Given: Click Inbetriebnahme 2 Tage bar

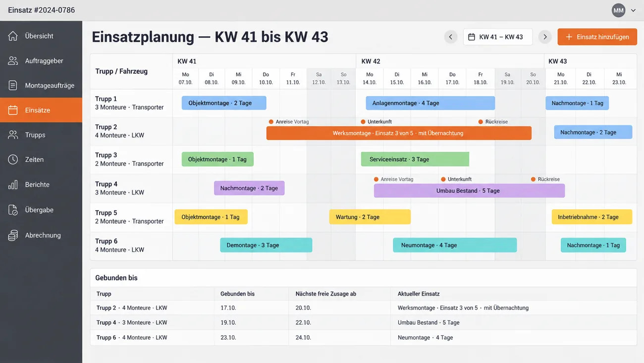Looking at the screenshot, I should [592, 217].
